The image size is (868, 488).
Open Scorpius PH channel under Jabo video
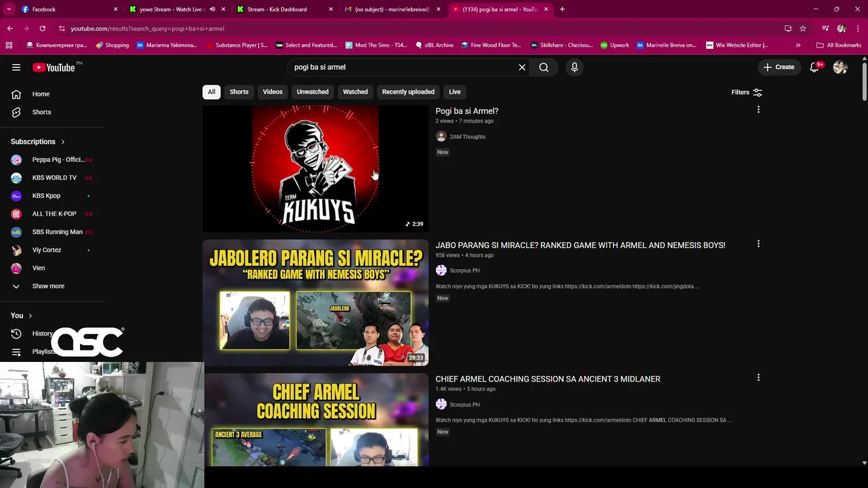[x=465, y=270]
